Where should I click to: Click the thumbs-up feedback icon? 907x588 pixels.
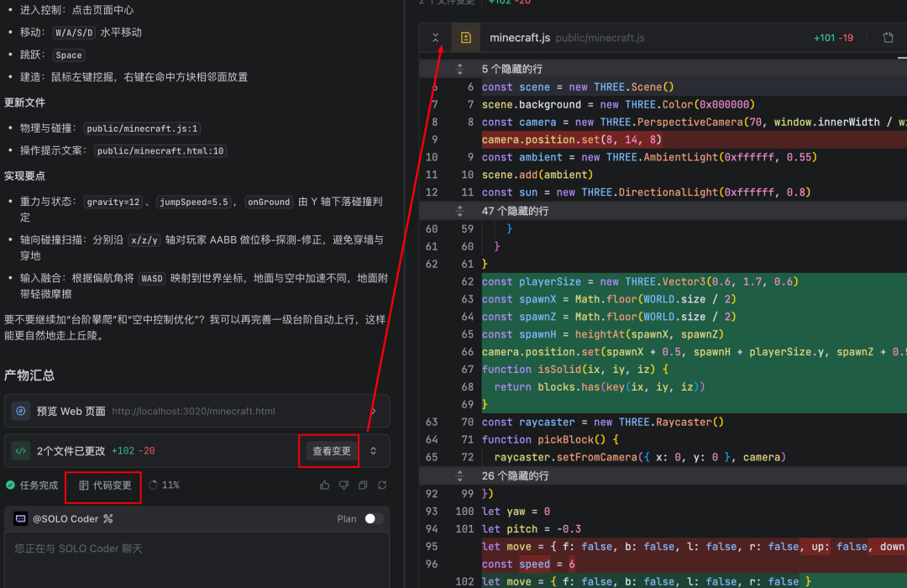pos(324,485)
